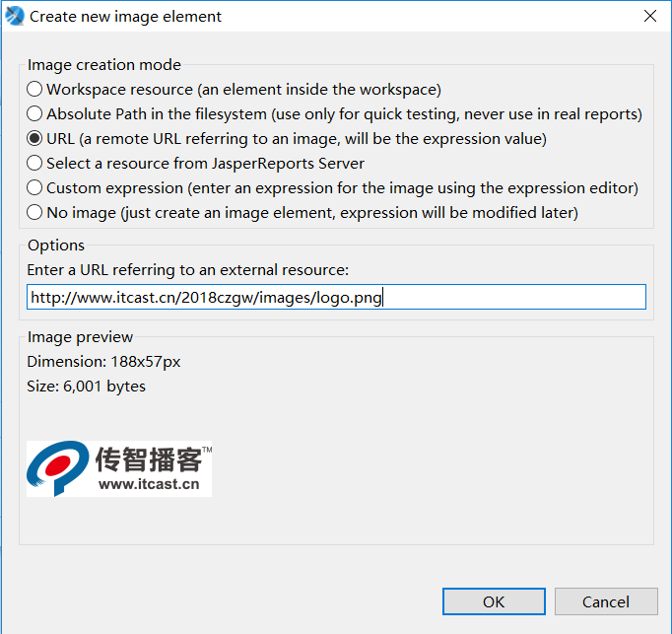Pick Select a resource from JasperReports Server
672x634 pixels.
35,163
